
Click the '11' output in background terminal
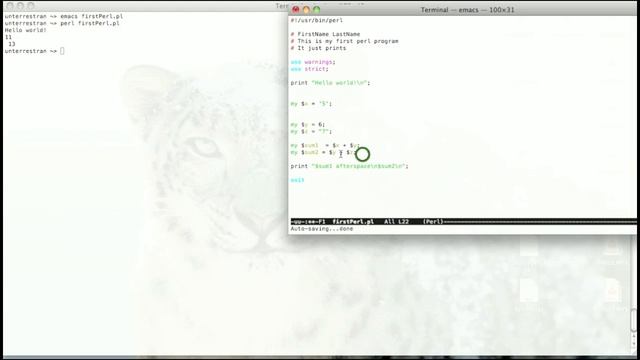(x=8, y=37)
